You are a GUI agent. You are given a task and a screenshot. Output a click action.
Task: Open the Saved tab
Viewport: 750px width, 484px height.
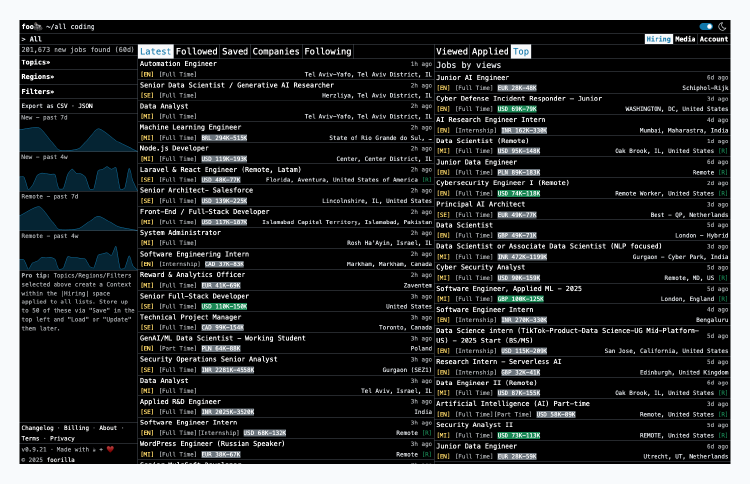[x=235, y=52]
